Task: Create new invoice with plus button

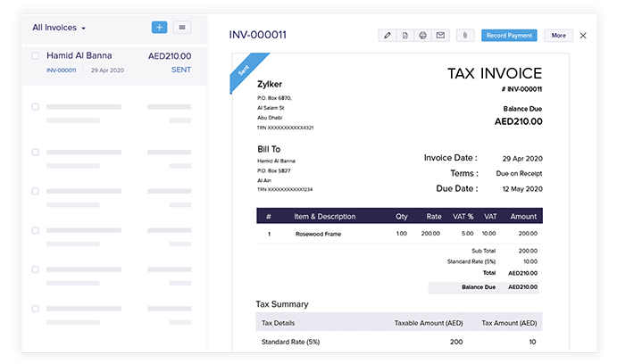Action: (159, 28)
